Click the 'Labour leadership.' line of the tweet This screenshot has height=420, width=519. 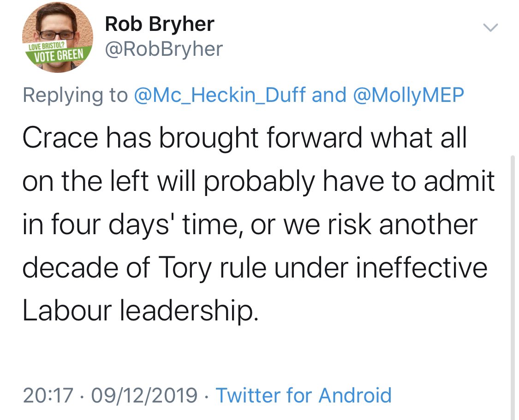[138, 311]
